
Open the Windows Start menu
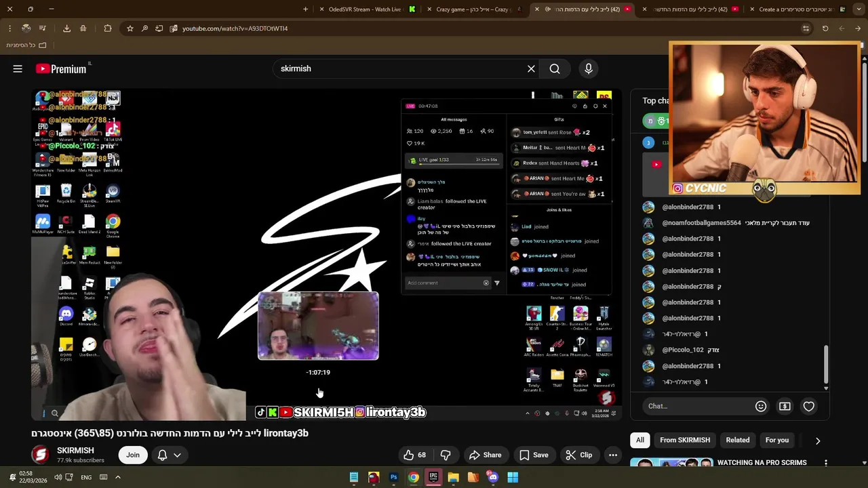[x=513, y=477]
